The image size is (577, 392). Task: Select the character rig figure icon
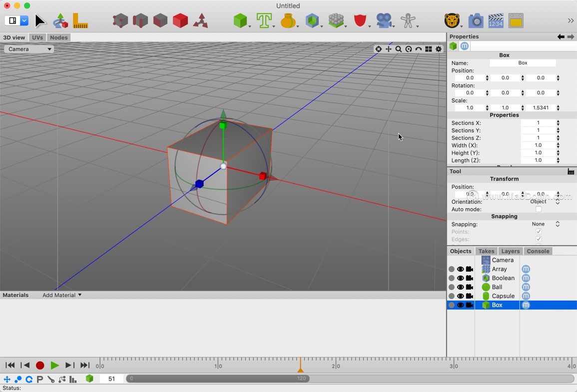pos(408,20)
